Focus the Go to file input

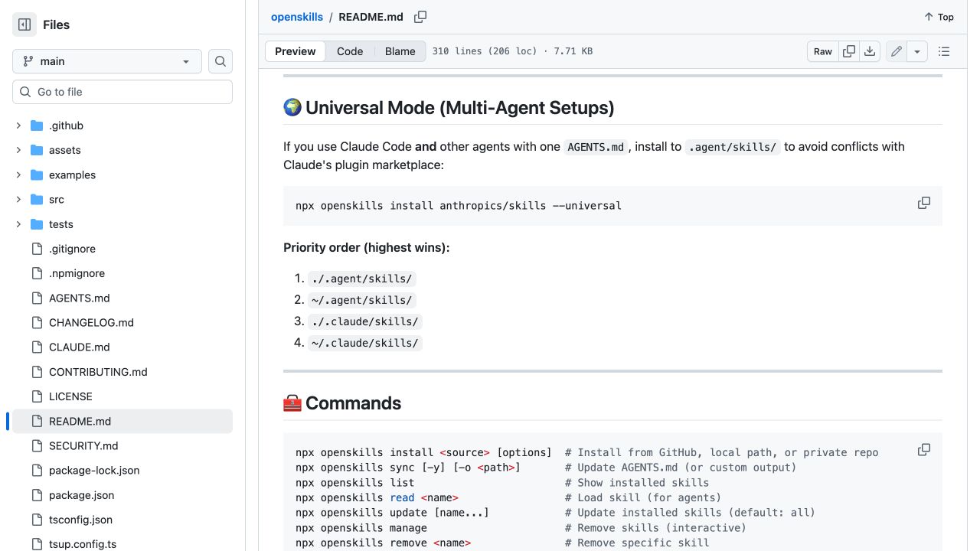coord(122,92)
